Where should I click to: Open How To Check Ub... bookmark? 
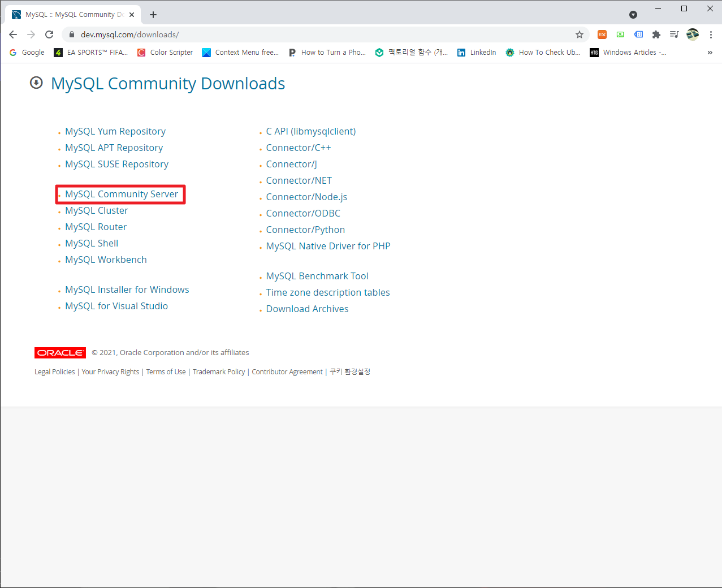point(543,53)
